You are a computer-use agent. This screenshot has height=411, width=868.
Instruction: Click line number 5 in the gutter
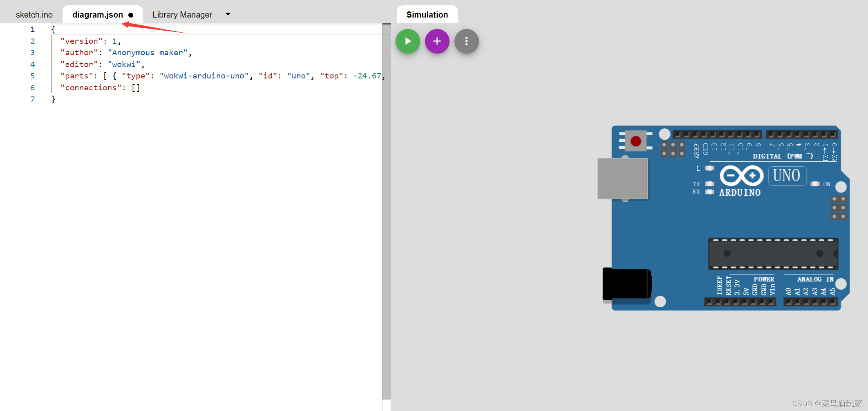pyautogui.click(x=33, y=76)
